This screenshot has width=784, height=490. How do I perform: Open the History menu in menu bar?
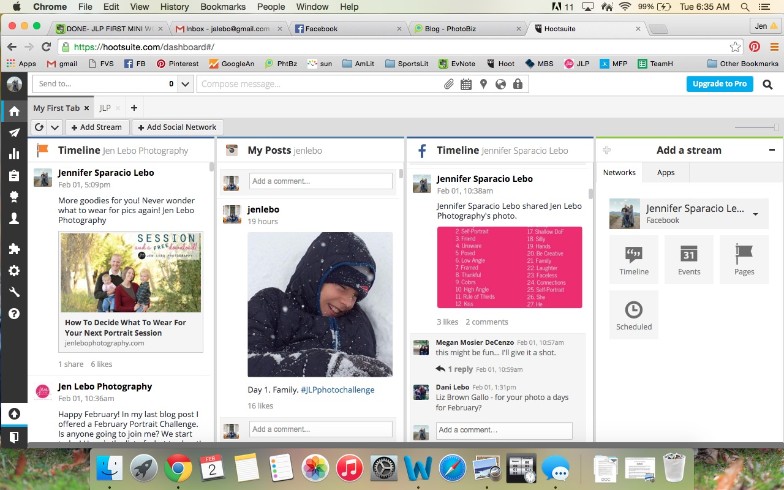174,7
